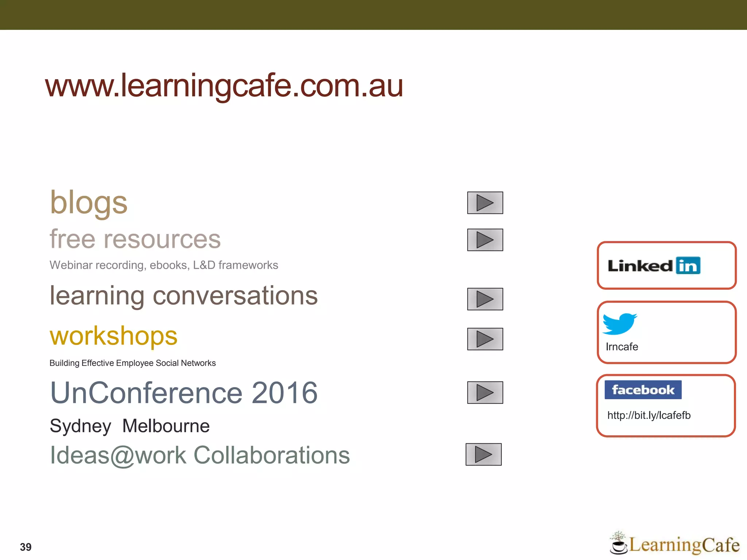Click the play arrow for learning conversations

485,299
